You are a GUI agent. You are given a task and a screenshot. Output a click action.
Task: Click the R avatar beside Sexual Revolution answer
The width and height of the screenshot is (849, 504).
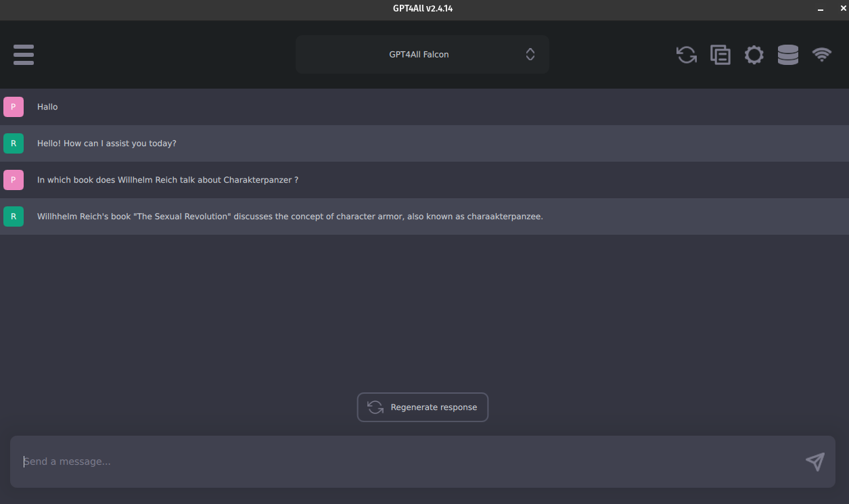click(14, 216)
